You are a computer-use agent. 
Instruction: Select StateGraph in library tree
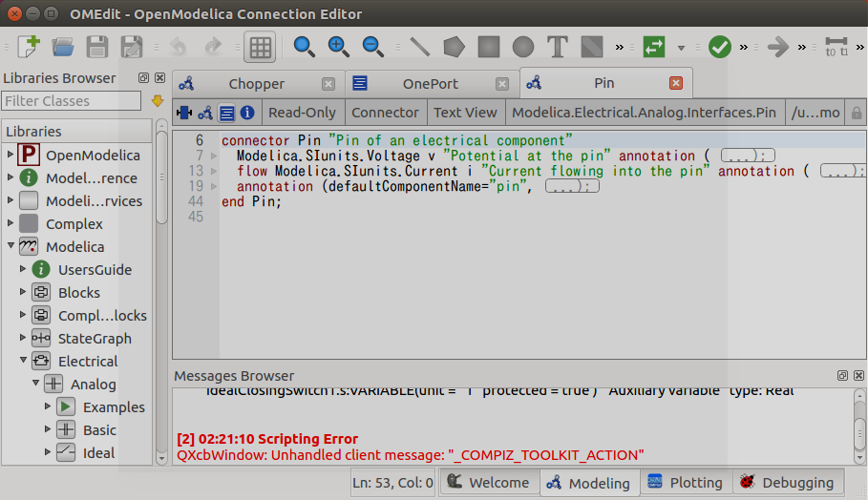click(95, 339)
